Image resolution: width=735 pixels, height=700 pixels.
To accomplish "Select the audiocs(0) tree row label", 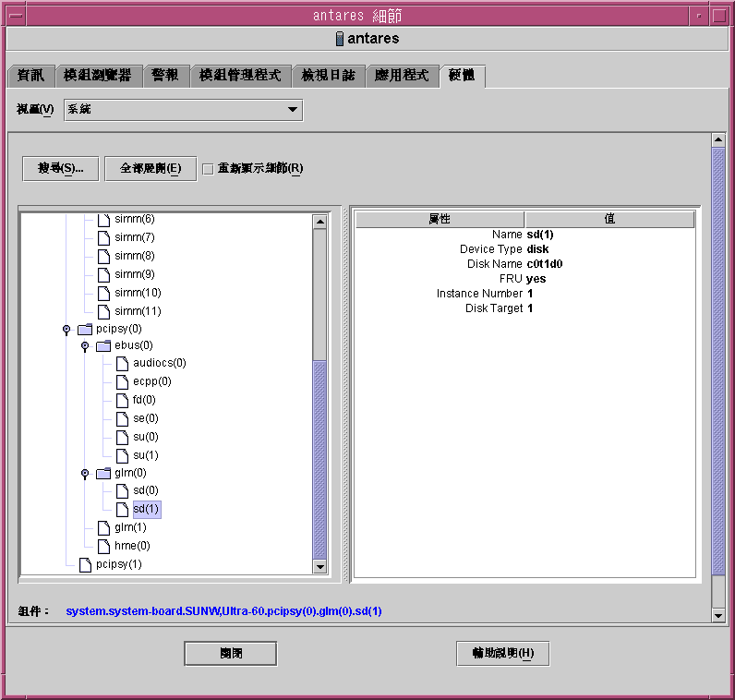I will [x=160, y=363].
